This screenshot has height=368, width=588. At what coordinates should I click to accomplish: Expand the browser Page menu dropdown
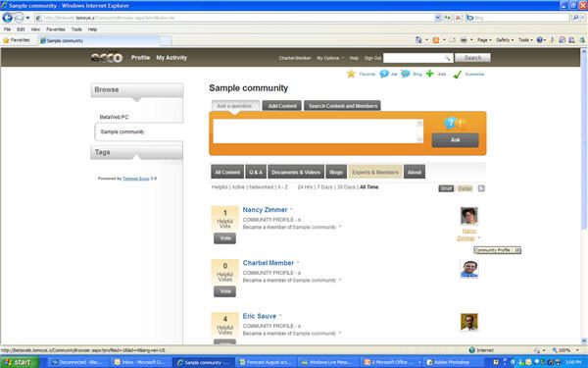pos(484,40)
